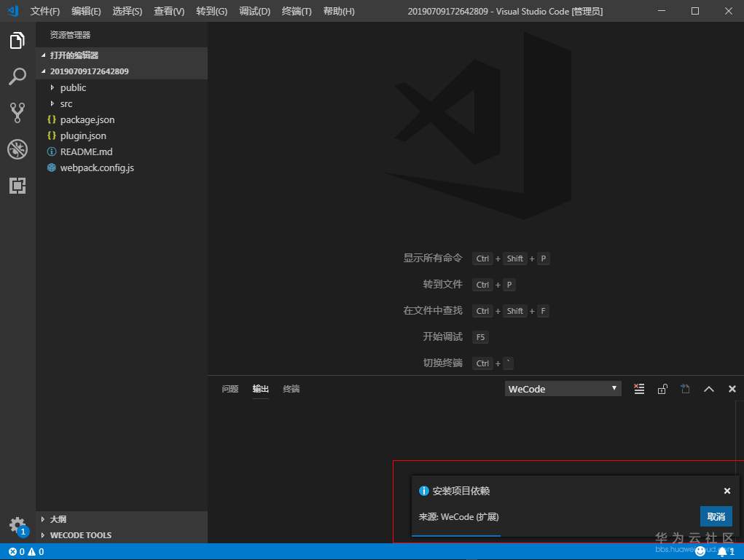744x560 pixels.
Task: Open the 调试(D) menu
Action: point(255,11)
